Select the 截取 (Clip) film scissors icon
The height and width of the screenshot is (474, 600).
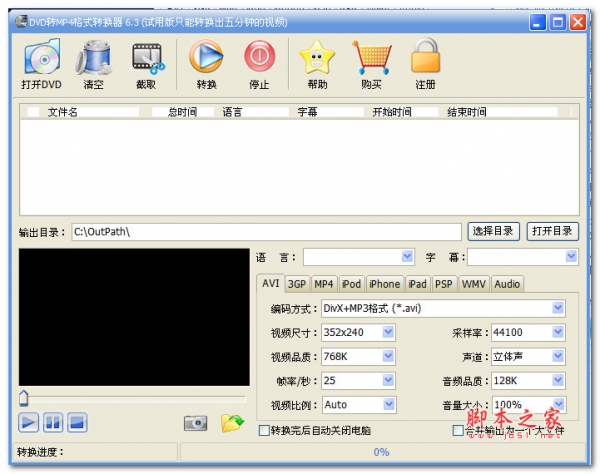click(x=148, y=57)
